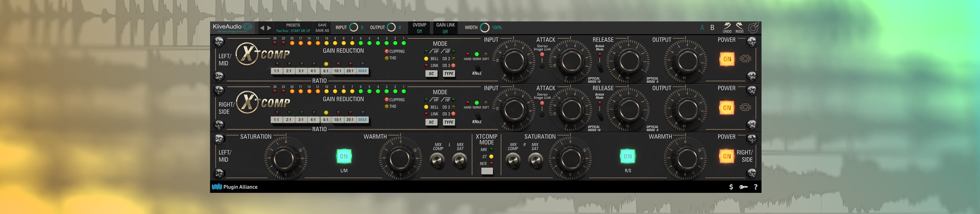Select ratio 4:1 on Left/Mid compressor

point(313,71)
